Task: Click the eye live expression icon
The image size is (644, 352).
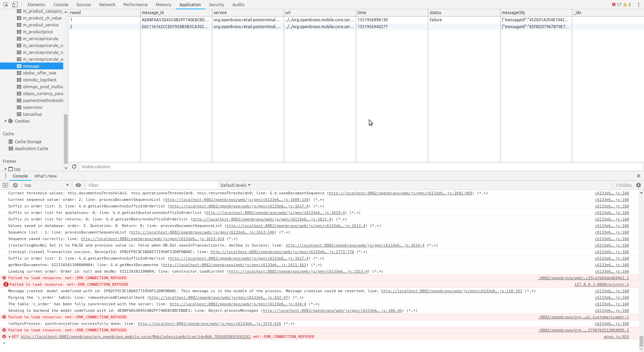Action: (78, 185)
